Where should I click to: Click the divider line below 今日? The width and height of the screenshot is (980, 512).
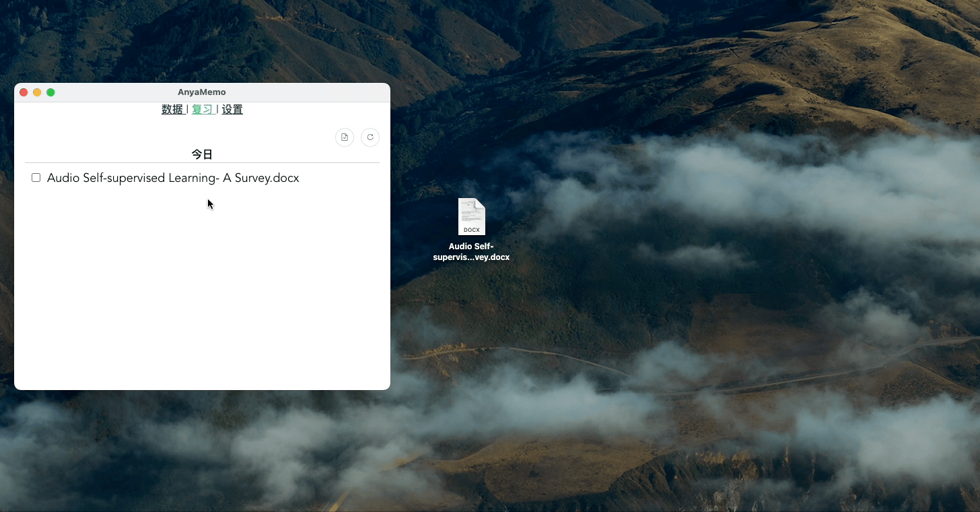(x=202, y=163)
